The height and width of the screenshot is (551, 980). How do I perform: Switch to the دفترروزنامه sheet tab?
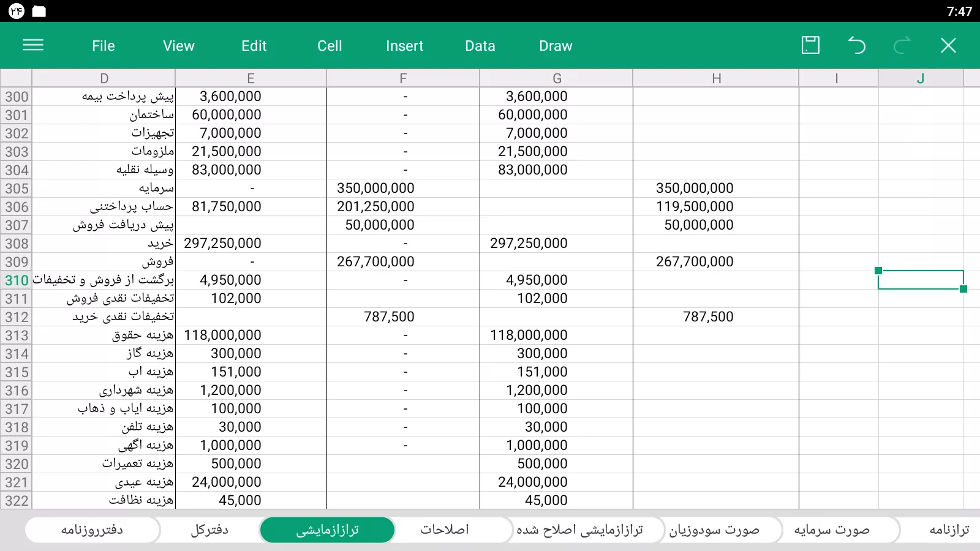(92, 530)
